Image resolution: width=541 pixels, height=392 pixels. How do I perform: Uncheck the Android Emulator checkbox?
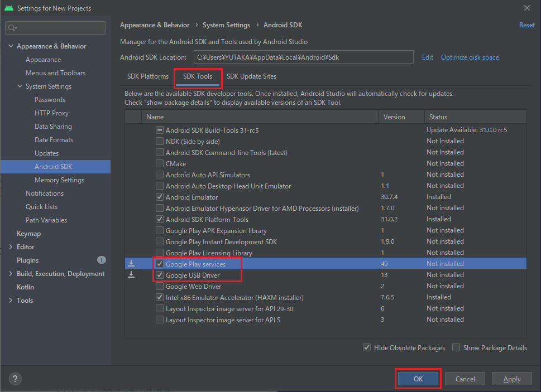pyautogui.click(x=160, y=197)
